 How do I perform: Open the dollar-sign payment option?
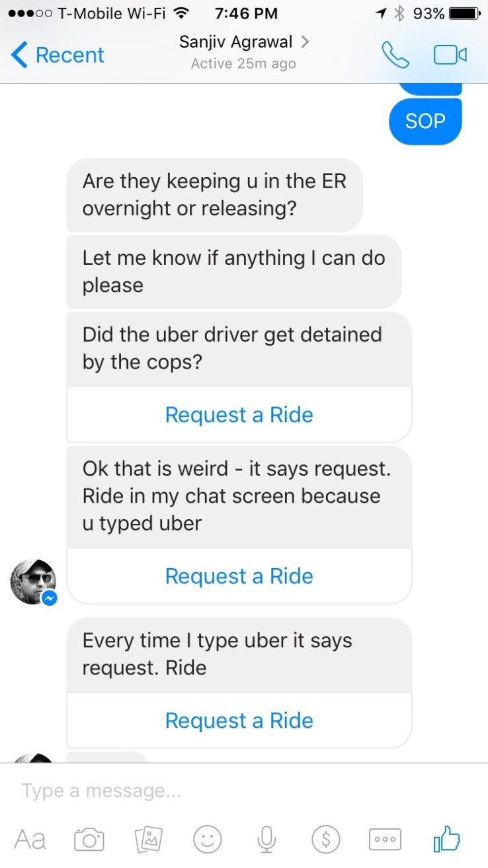325,840
